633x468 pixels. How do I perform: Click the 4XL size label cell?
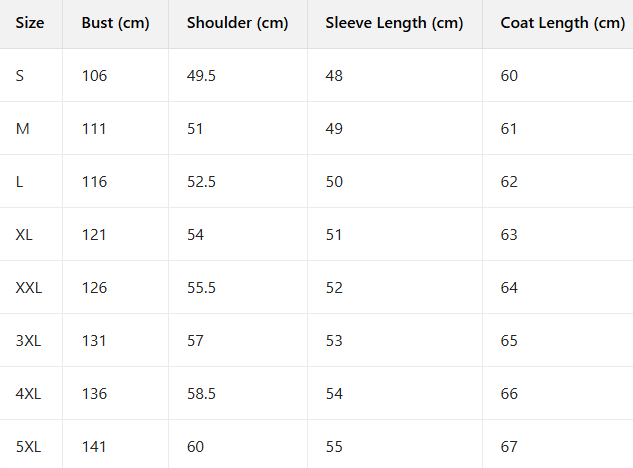28,394
